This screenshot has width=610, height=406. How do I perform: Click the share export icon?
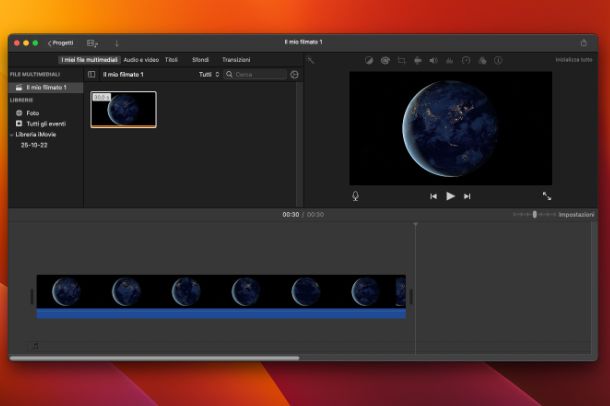(x=584, y=43)
